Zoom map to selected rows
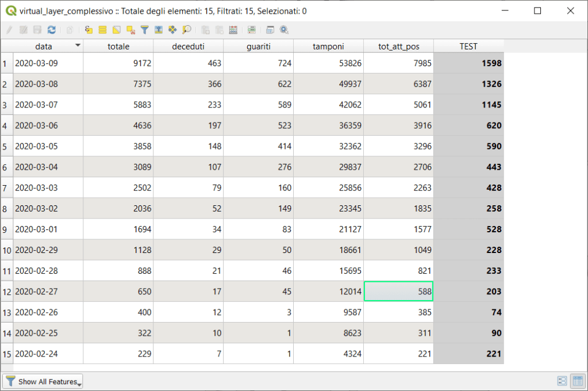Image resolution: width=588 pixels, height=391 pixels. pyautogui.click(x=187, y=30)
